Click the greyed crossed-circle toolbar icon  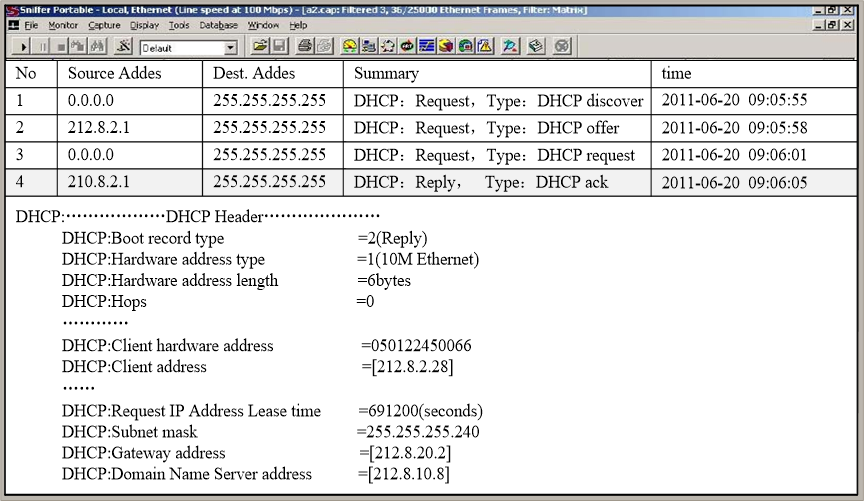coord(561,46)
